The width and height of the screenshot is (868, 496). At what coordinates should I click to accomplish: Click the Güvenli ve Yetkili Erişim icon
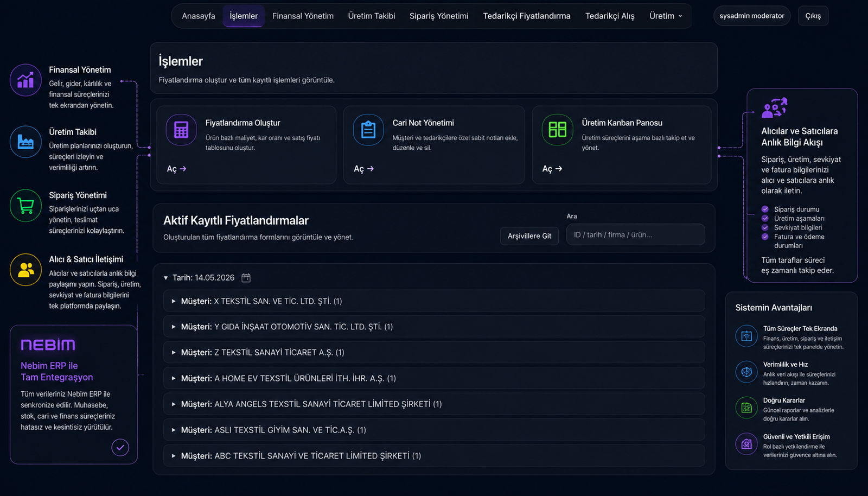tap(746, 444)
